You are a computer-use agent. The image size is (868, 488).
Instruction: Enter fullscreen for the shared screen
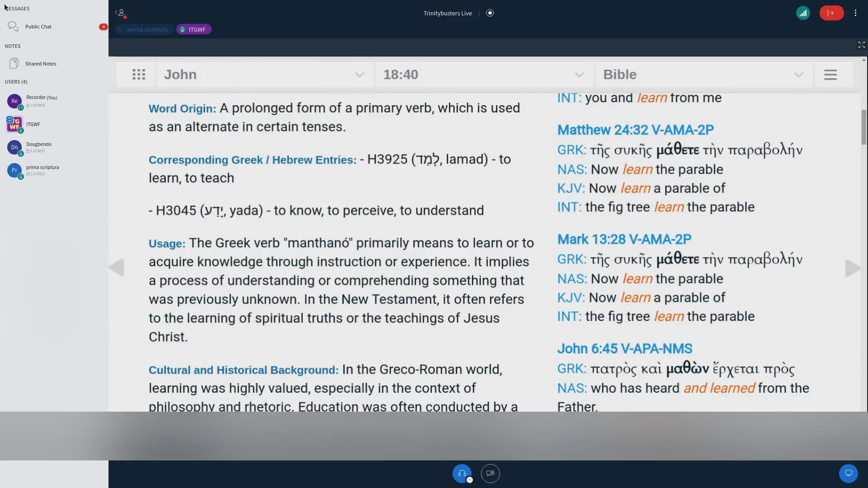861,45
